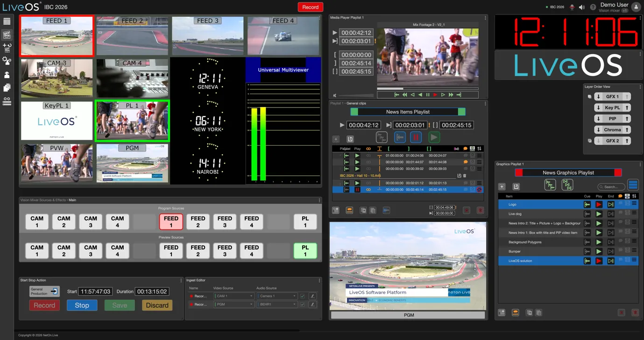Seek using the media player progress bar

[x=427, y=88]
